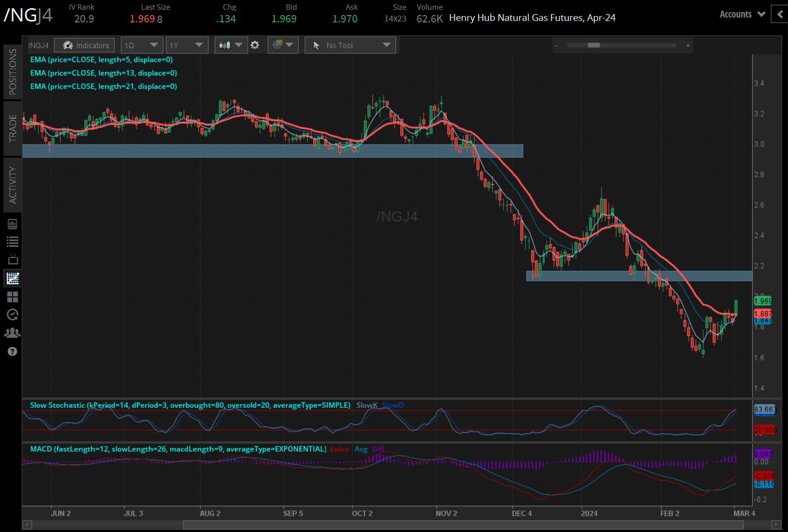Click the zoom in plus button
The width and height of the screenshot is (788, 532).
point(688,46)
